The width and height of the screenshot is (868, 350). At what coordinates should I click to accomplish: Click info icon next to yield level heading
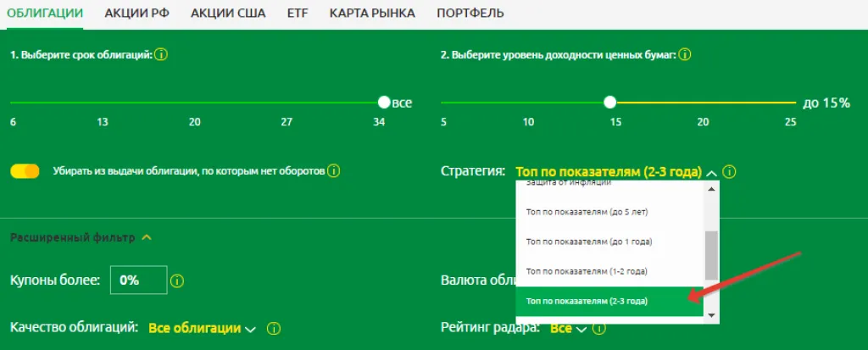[685, 55]
